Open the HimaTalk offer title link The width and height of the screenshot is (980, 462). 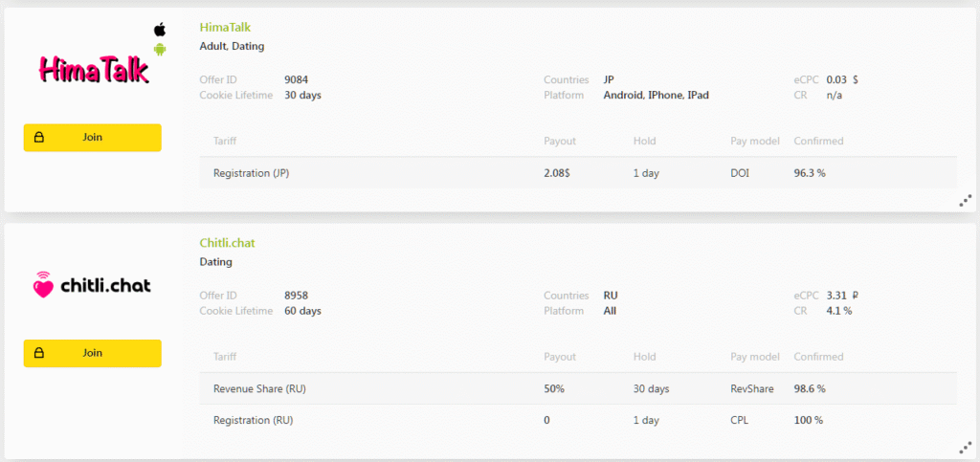225,28
